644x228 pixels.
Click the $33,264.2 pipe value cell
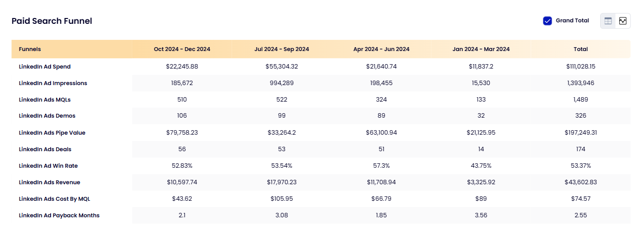tap(282, 133)
